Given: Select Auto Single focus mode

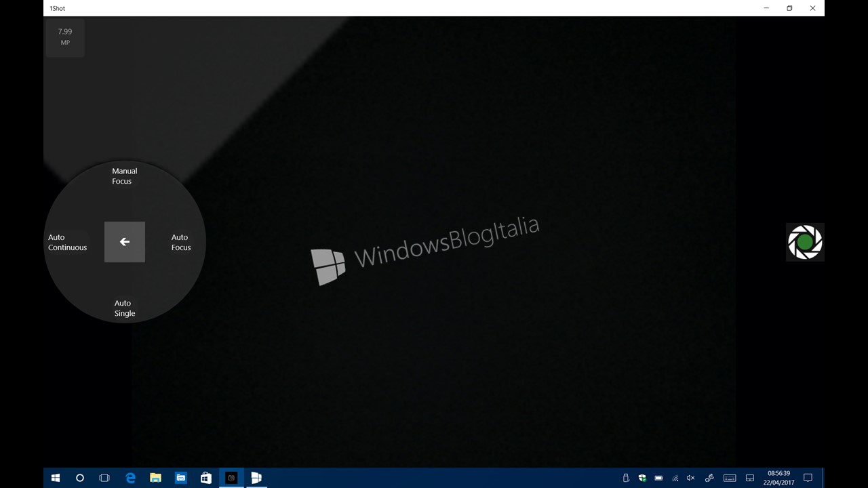Looking at the screenshot, I should (x=125, y=308).
